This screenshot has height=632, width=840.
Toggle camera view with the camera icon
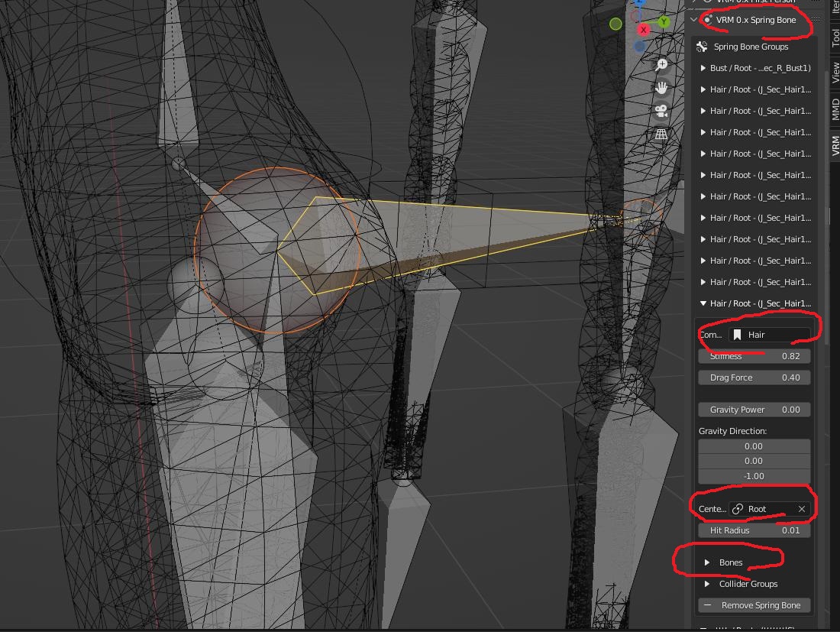point(662,112)
